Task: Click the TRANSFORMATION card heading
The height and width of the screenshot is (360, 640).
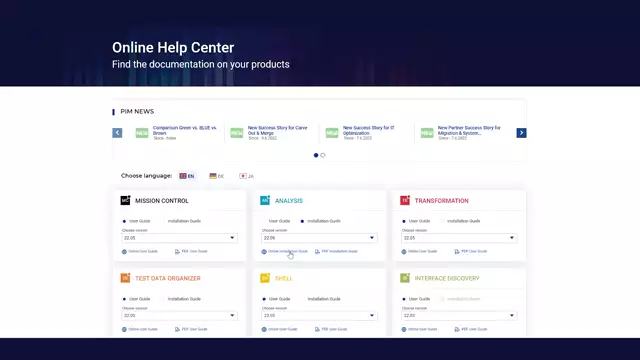Action: point(441,201)
